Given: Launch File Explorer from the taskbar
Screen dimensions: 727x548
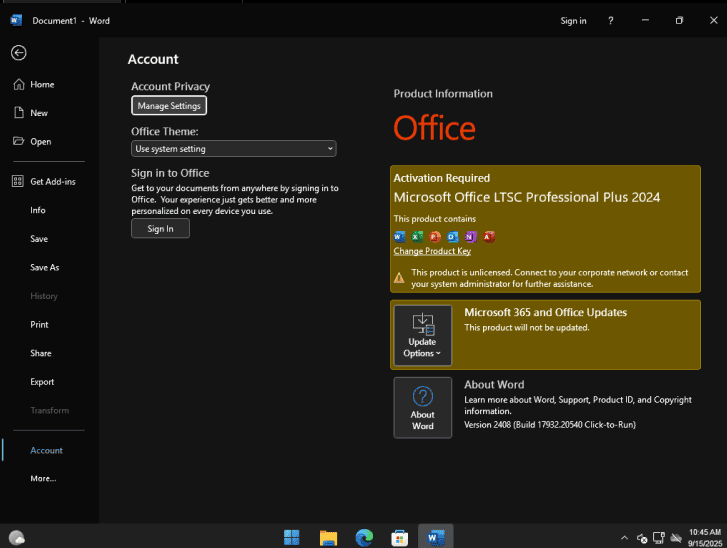Looking at the screenshot, I should tap(328, 537).
